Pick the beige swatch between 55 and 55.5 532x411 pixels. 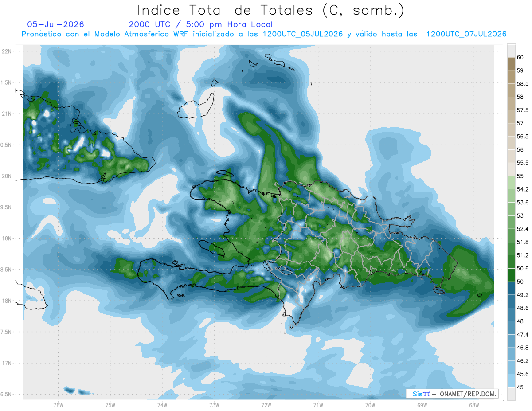point(511,169)
